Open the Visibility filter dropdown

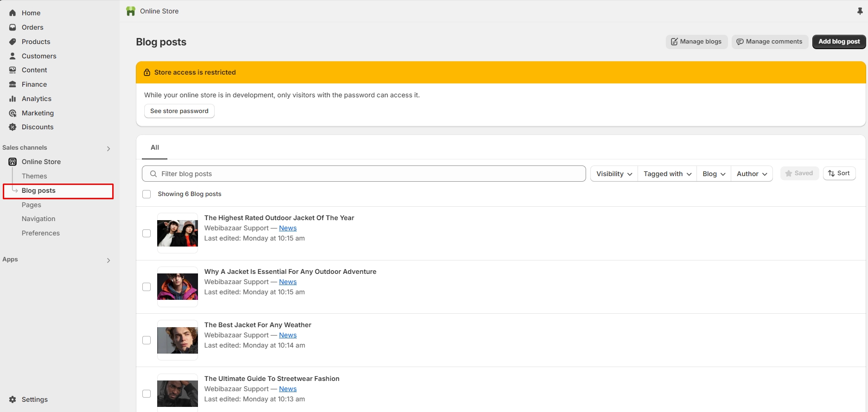(x=614, y=174)
